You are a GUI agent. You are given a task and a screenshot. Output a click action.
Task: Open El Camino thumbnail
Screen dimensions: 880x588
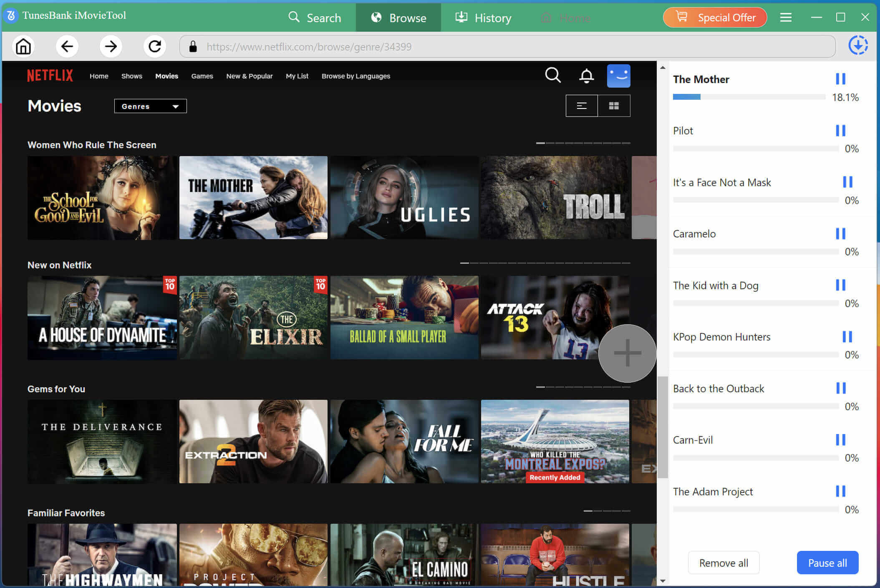click(404, 555)
